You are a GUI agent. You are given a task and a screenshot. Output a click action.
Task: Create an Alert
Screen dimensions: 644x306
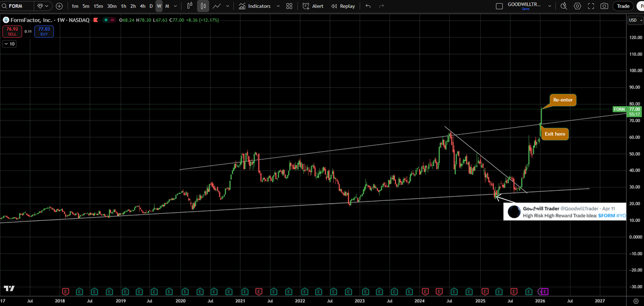coord(313,6)
